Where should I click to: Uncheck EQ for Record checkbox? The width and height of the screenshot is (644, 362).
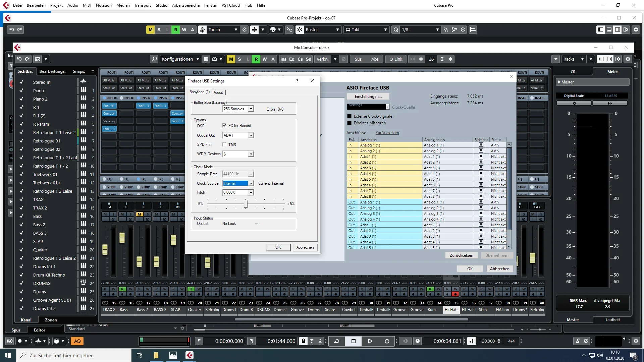224,125
